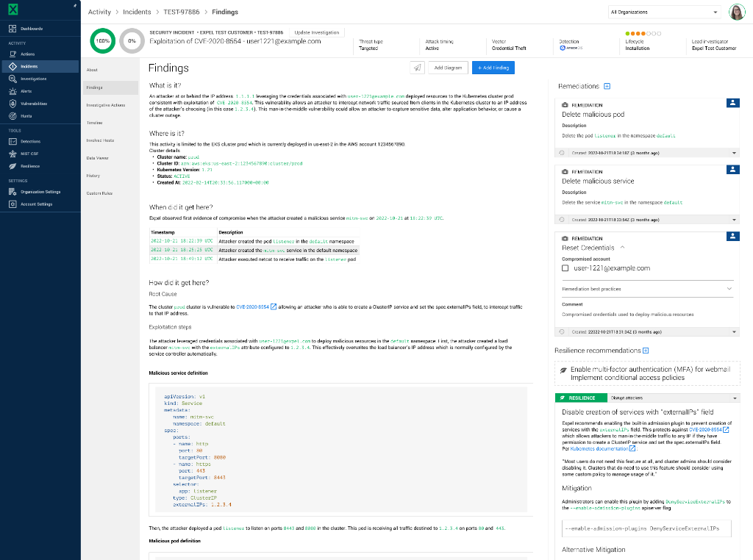Go to TEST-97886 in the breadcrumb
Screen dimensions: 753x560
tap(182, 12)
